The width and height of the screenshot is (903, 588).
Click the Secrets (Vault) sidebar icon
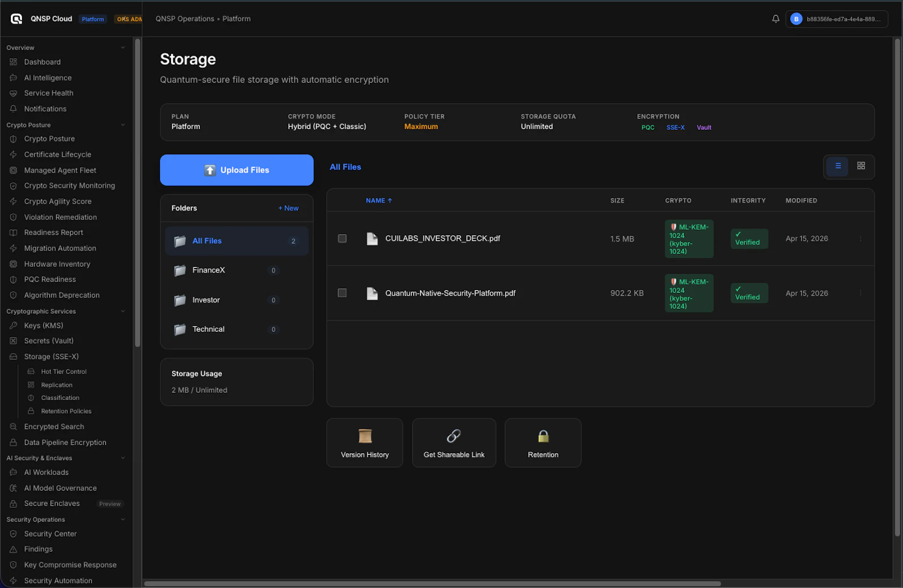pyautogui.click(x=13, y=341)
